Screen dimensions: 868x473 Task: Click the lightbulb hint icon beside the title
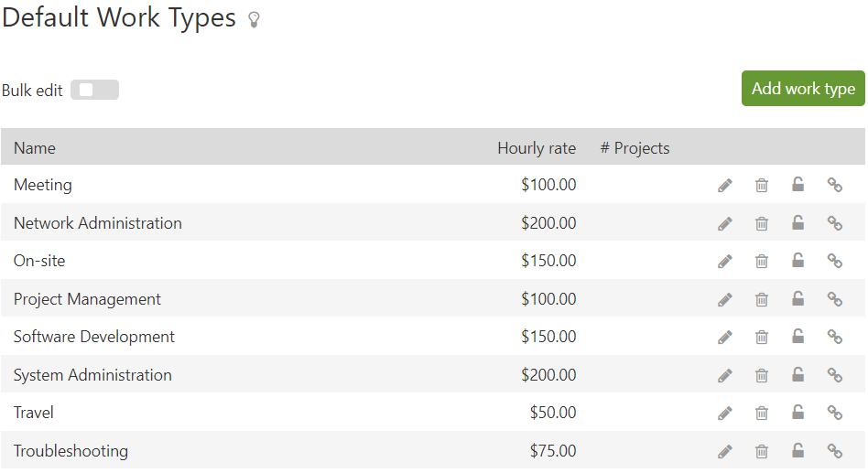click(254, 20)
